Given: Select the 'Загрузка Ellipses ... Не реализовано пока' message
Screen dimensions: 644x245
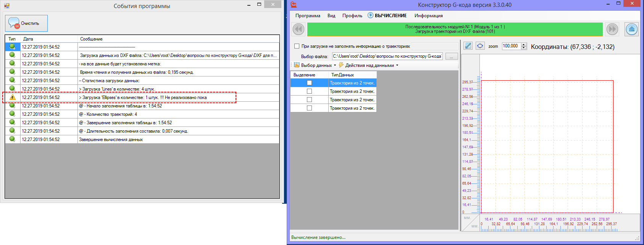Looking at the screenshot, I should 179,97.
